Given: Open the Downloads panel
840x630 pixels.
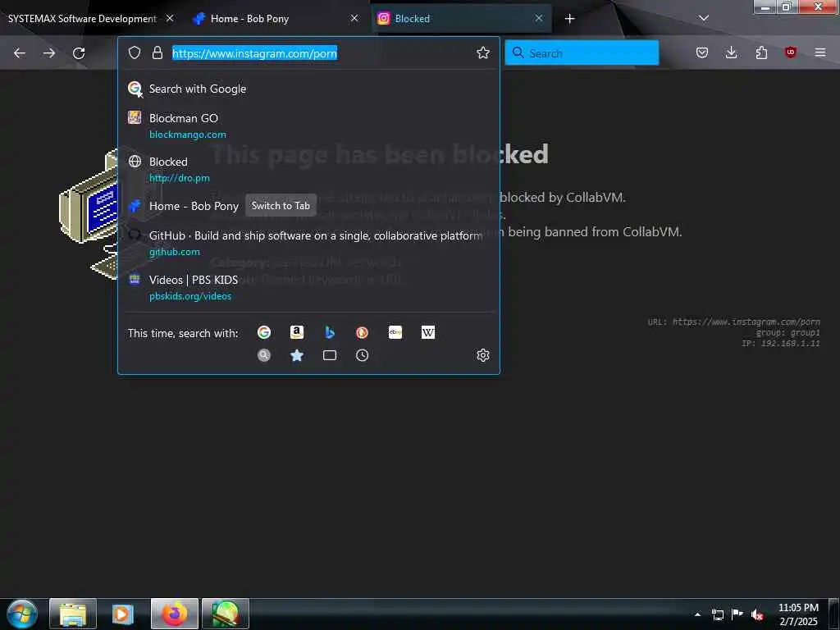Looking at the screenshot, I should pyautogui.click(x=731, y=52).
